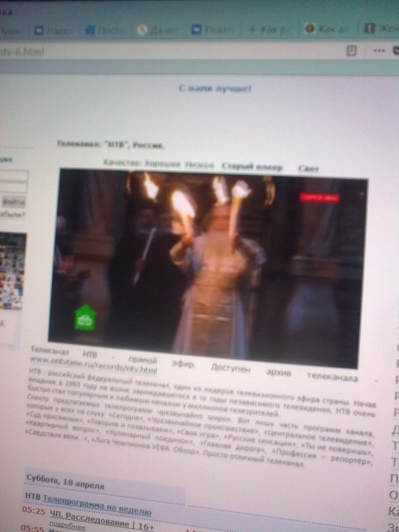The image size is (399, 532).
Task: Open the reader view icon in address bar
Action: (x=352, y=50)
